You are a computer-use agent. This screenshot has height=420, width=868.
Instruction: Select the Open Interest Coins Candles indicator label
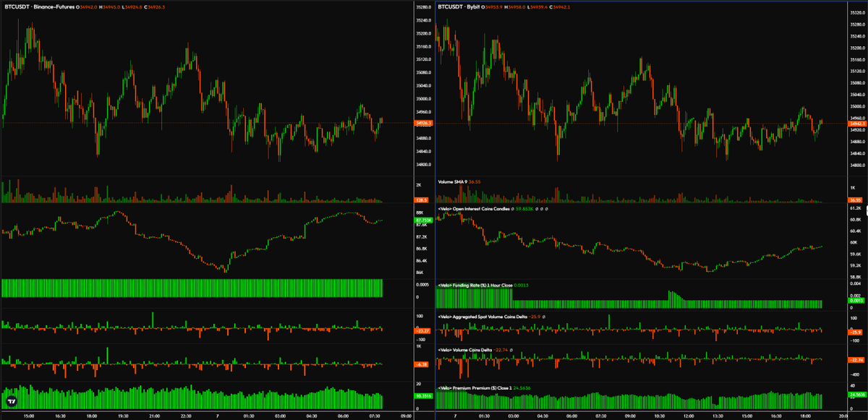pyautogui.click(x=475, y=210)
